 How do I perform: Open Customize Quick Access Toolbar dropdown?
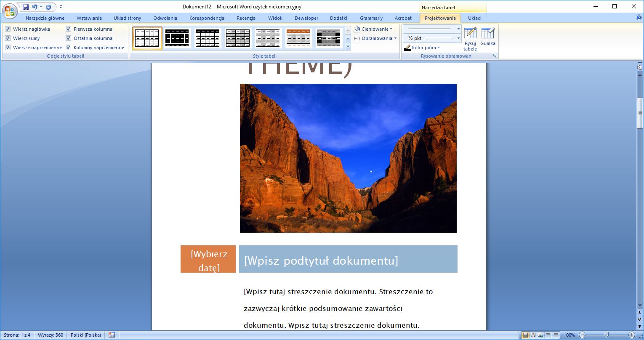(x=61, y=7)
